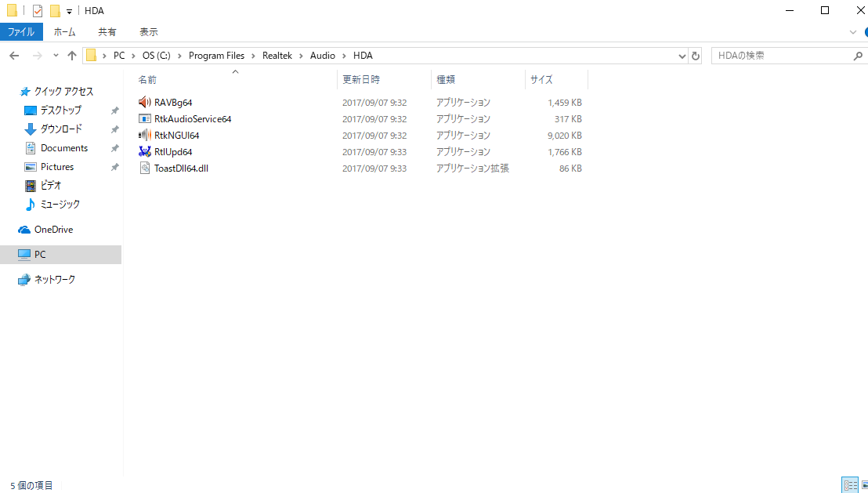The width and height of the screenshot is (868, 493).
Task: Navigate to Program Files in address bar
Action: coord(216,56)
